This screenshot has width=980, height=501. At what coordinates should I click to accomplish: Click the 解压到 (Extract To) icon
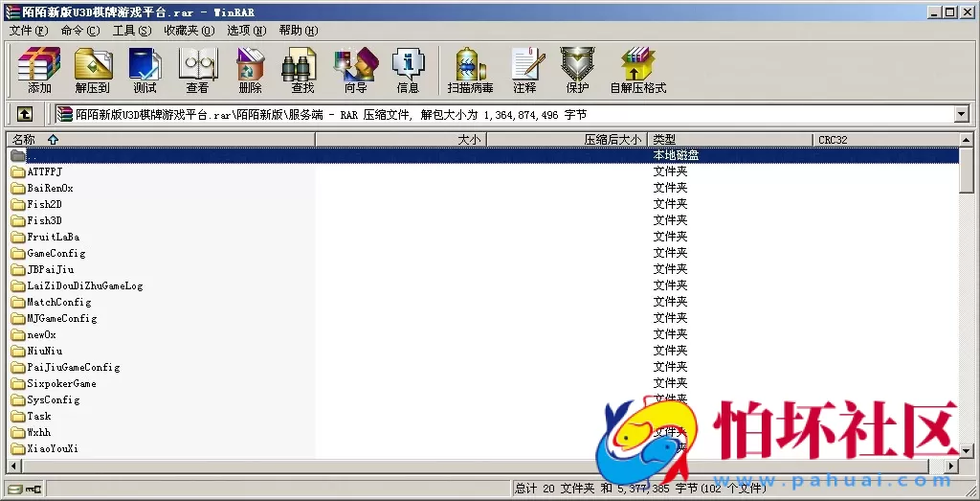point(93,70)
